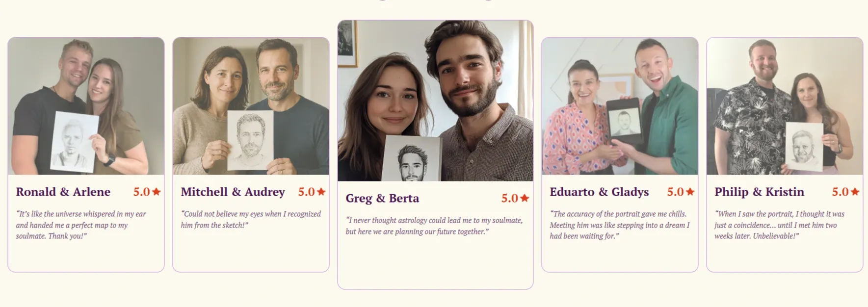Click the "recognized him from the sketch" quote
The height and width of the screenshot is (307, 868).
tap(250, 219)
